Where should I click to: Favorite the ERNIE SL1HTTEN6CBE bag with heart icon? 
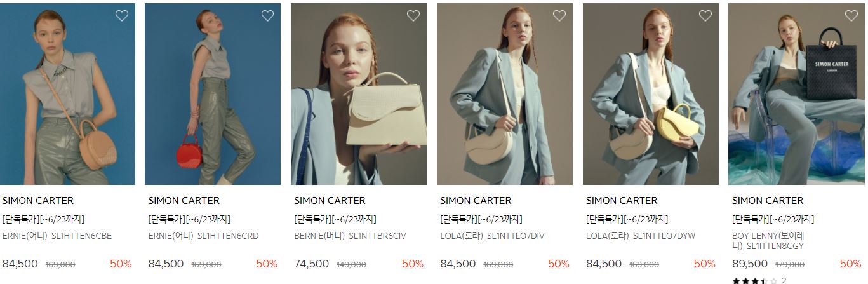pos(122,16)
